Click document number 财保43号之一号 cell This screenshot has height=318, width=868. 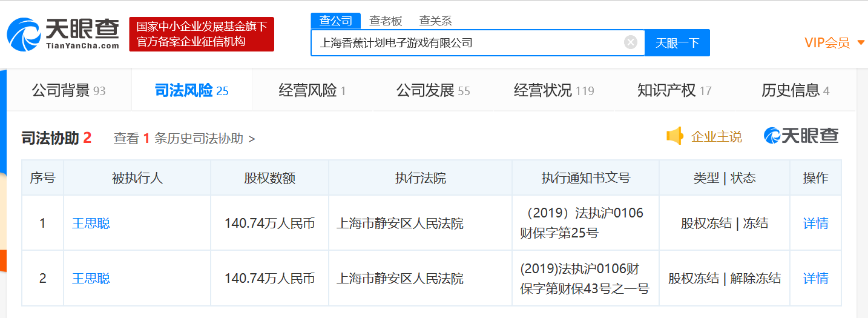click(x=585, y=279)
